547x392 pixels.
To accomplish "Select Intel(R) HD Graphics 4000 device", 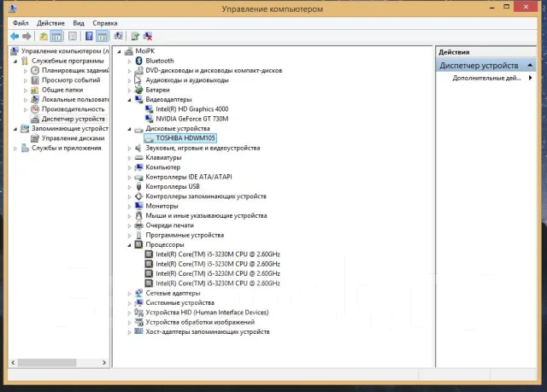I will click(x=191, y=109).
